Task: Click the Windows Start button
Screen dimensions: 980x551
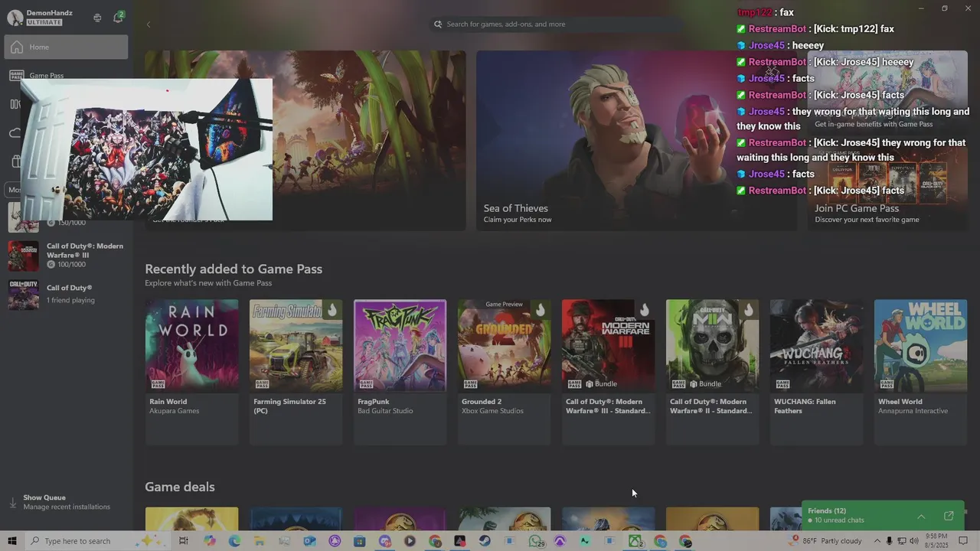Action: pyautogui.click(x=12, y=541)
